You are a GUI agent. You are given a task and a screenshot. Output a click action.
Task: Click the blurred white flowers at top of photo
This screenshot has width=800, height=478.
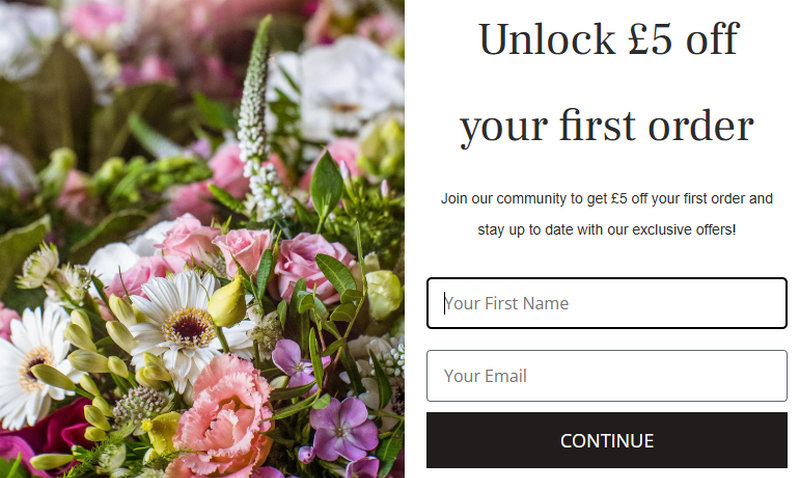coord(339,87)
